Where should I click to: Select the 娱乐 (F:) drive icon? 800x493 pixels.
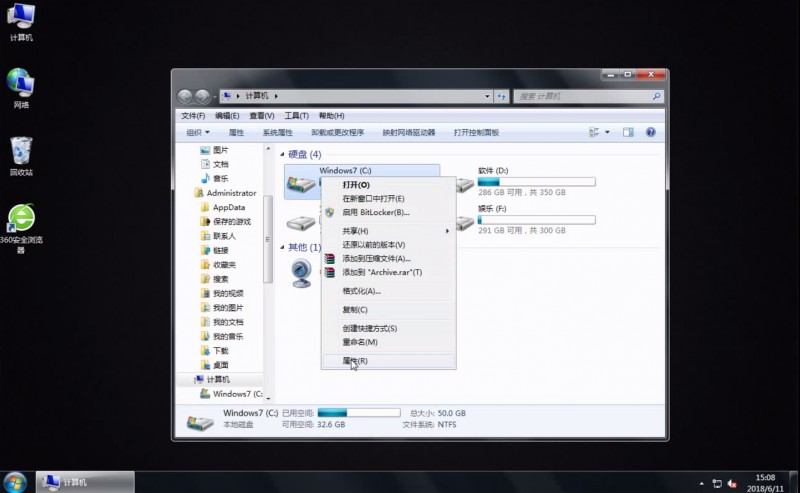click(x=465, y=223)
